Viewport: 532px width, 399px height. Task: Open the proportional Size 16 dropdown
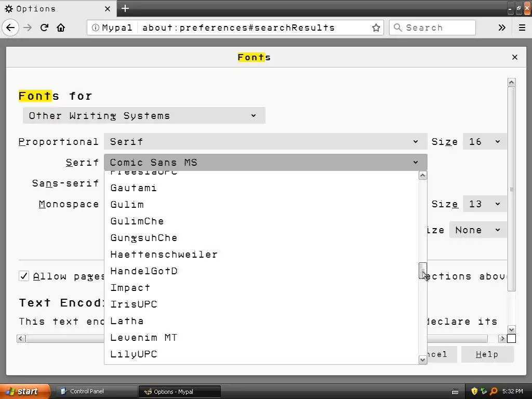485,141
